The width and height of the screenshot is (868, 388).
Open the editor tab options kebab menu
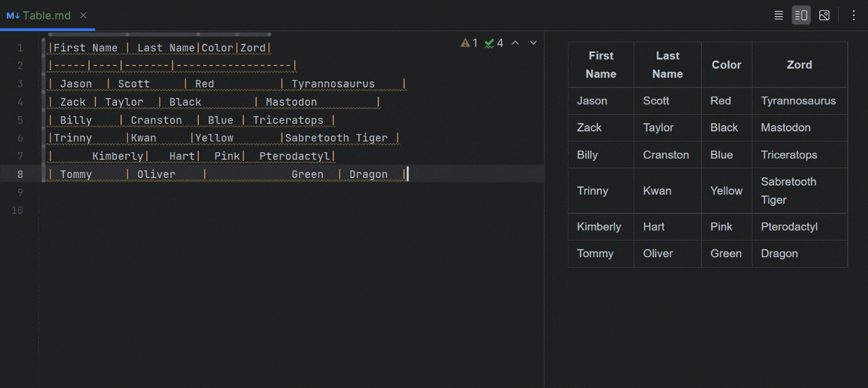click(x=854, y=15)
